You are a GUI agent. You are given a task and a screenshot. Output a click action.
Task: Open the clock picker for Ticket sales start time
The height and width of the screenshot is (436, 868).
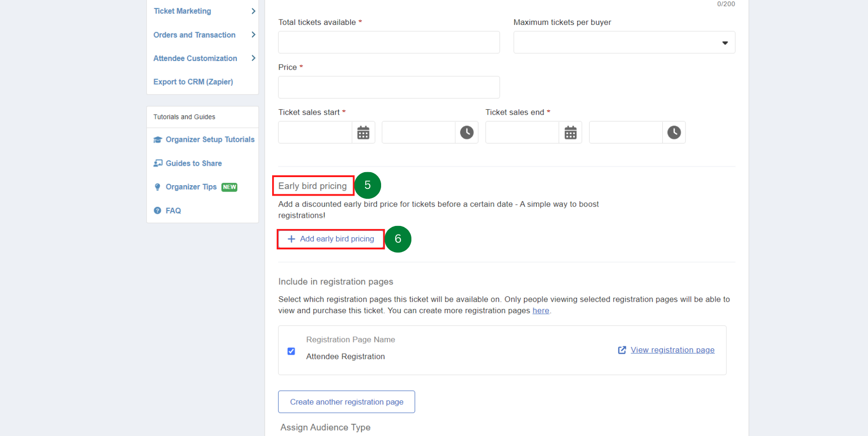coord(467,132)
